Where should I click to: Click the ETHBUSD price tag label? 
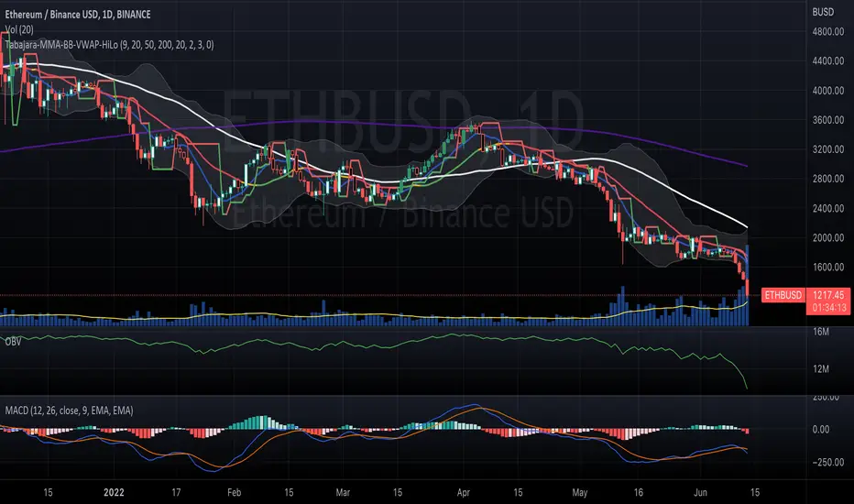783,295
